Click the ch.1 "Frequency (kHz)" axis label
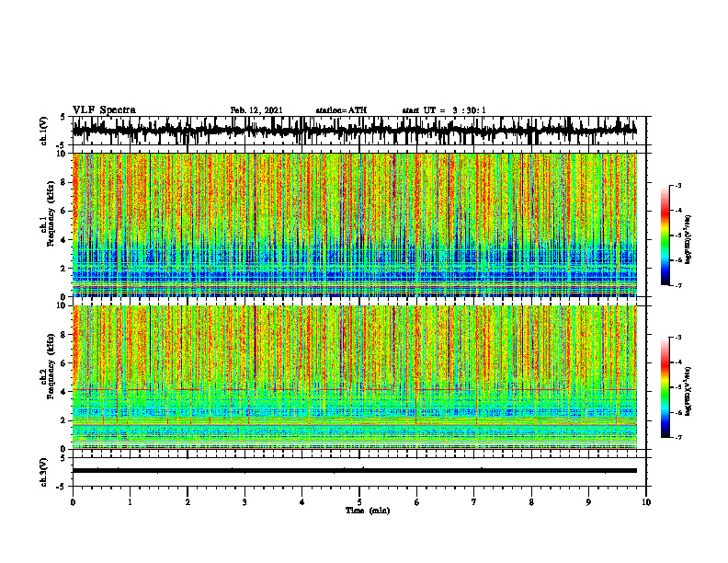Image resolution: width=728 pixels, height=563 pixels. (x=51, y=213)
